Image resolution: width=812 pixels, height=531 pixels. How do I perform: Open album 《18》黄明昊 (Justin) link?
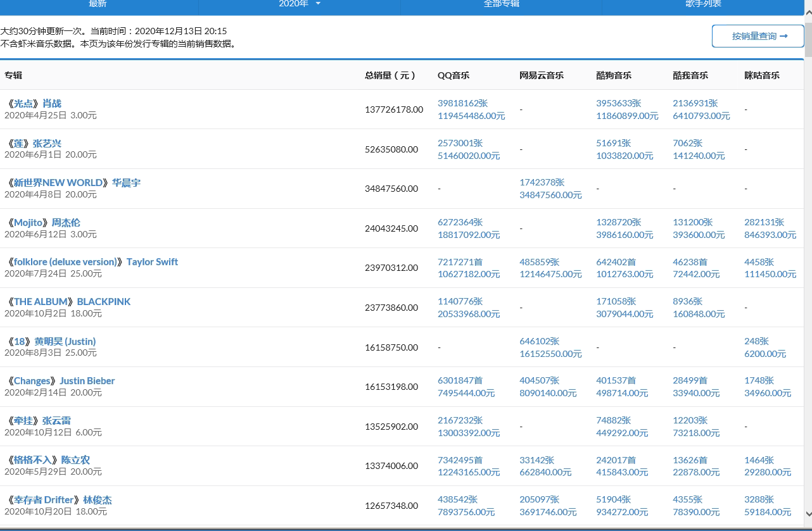50,341
